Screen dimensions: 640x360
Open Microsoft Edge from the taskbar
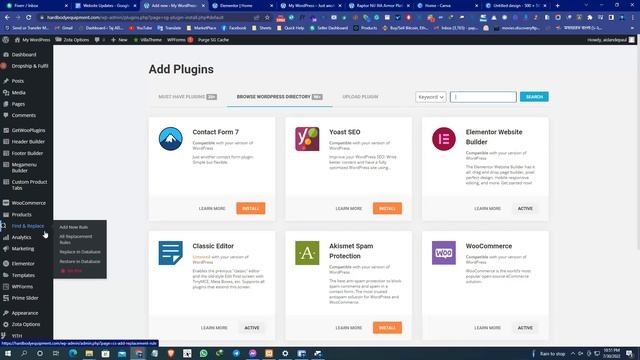tap(73, 353)
